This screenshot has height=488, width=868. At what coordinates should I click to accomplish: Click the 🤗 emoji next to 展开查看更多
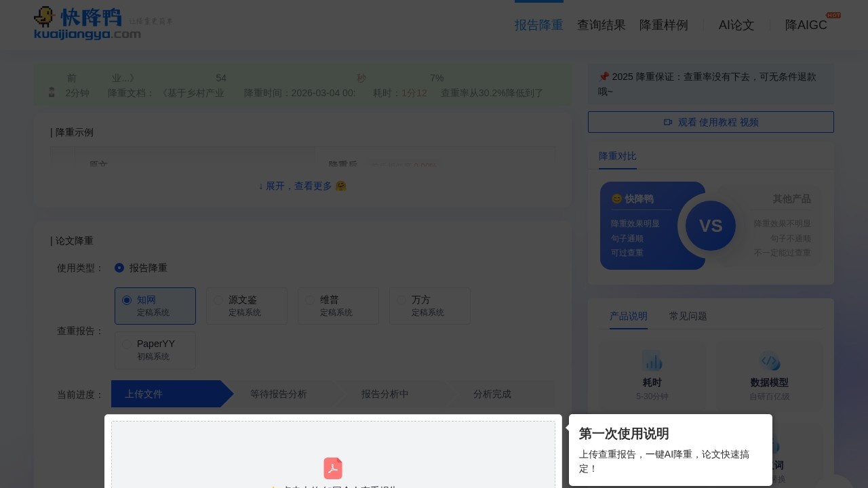coord(341,186)
